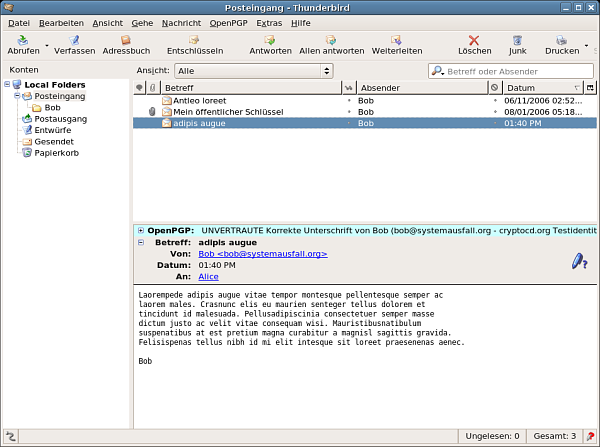Image resolution: width=600 pixels, height=447 pixels.
Task: Open the Ansicht menu
Action: 108,23
